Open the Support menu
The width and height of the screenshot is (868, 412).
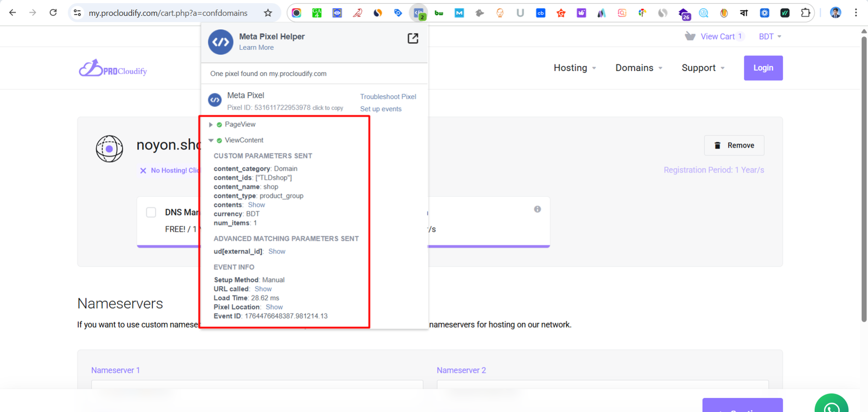[x=703, y=68]
